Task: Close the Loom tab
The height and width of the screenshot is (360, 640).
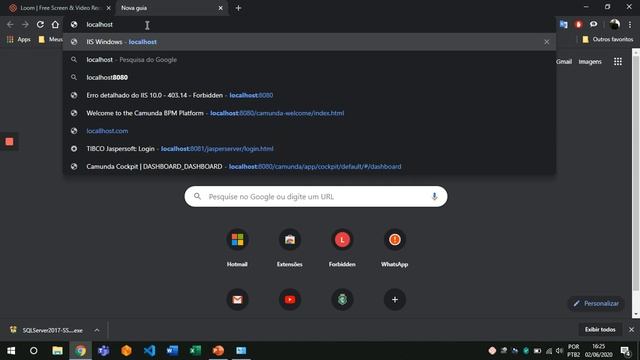Action: 109,8
